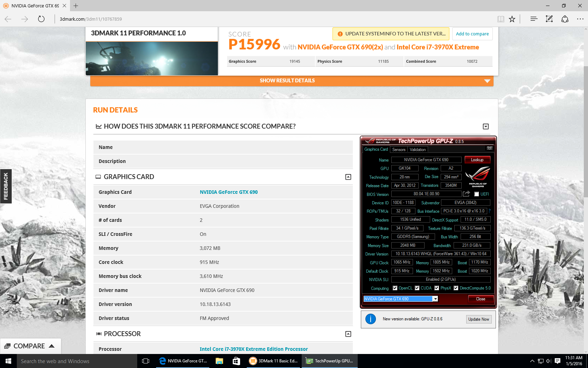Toggle the PhysX checkbox
This screenshot has width=588, height=368.
(x=436, y=288)
